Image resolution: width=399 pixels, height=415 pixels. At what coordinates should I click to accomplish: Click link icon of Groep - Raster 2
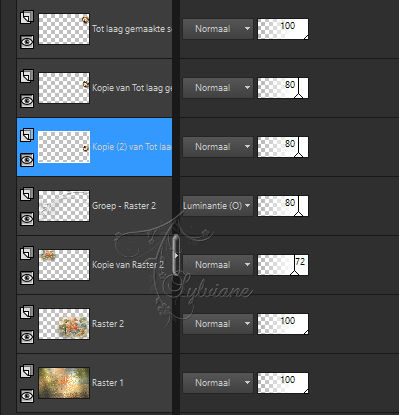coord(27,194)
